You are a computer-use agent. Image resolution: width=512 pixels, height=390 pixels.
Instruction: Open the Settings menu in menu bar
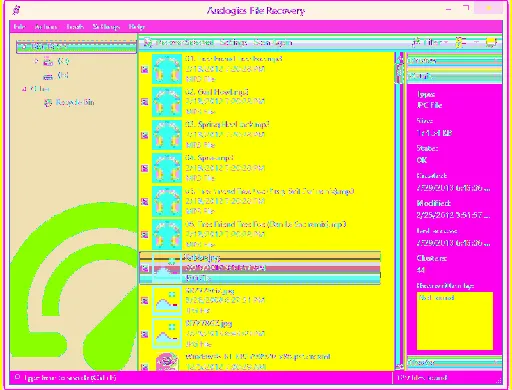pos(106,27)
